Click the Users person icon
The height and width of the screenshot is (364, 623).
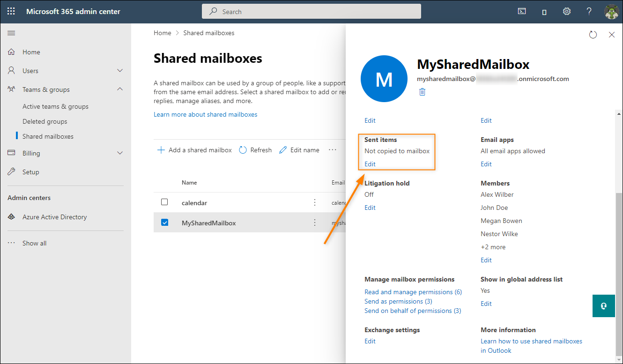point(12,71)
